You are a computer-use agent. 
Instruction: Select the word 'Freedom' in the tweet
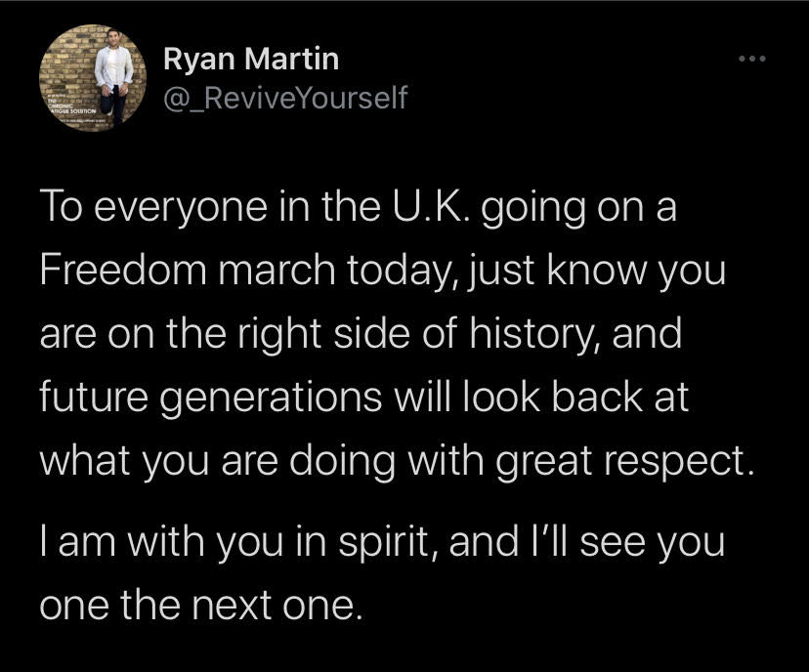point(123,270)
